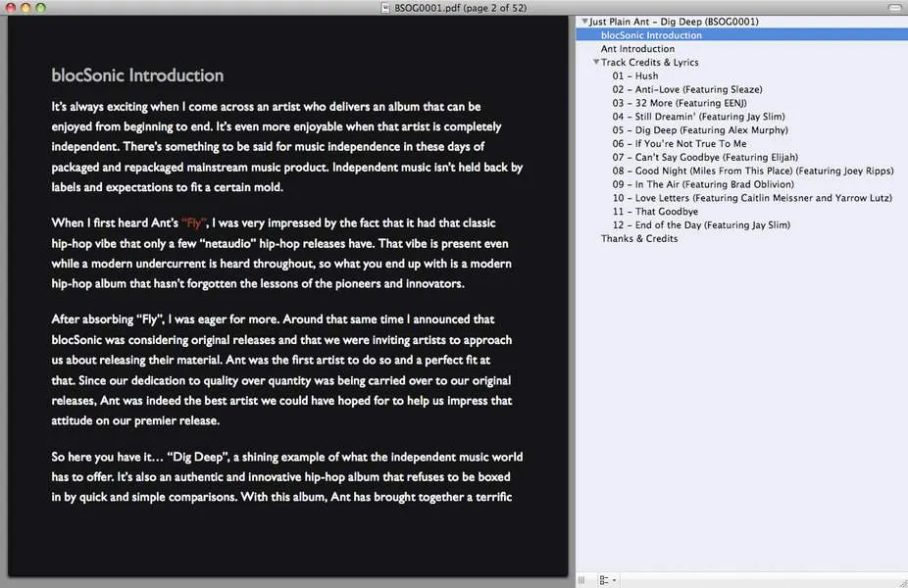Click the sidebar width grip handle
This screenshot has height=588, width=908.
581,580
